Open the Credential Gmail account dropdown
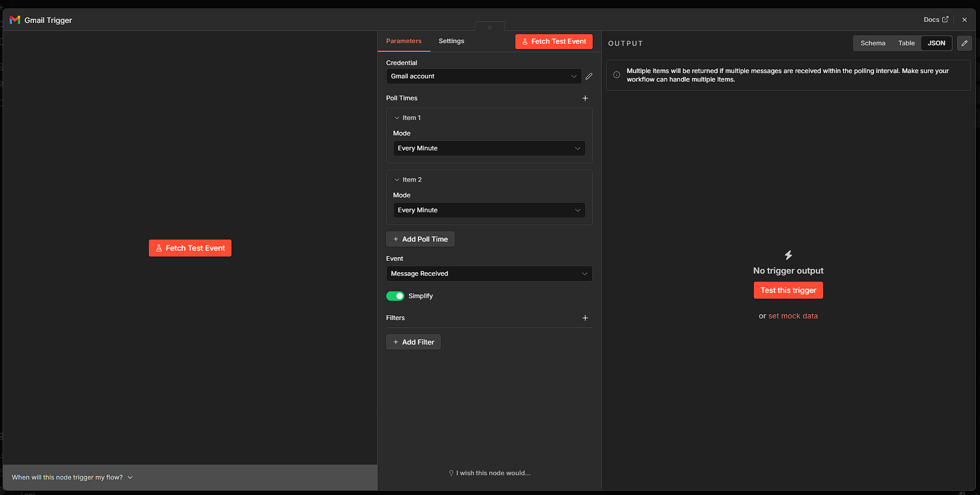 (x=483, y=76)
